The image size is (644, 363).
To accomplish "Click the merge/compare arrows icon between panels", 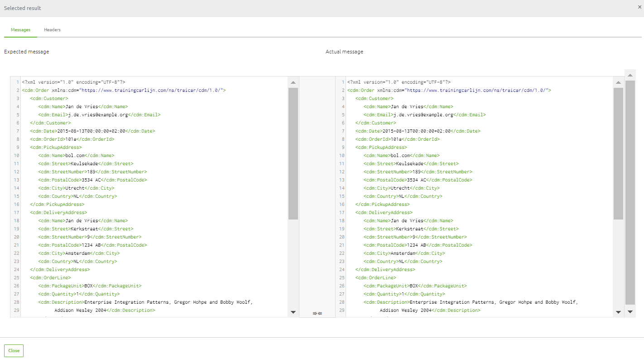I will click(x=317, y=313).
